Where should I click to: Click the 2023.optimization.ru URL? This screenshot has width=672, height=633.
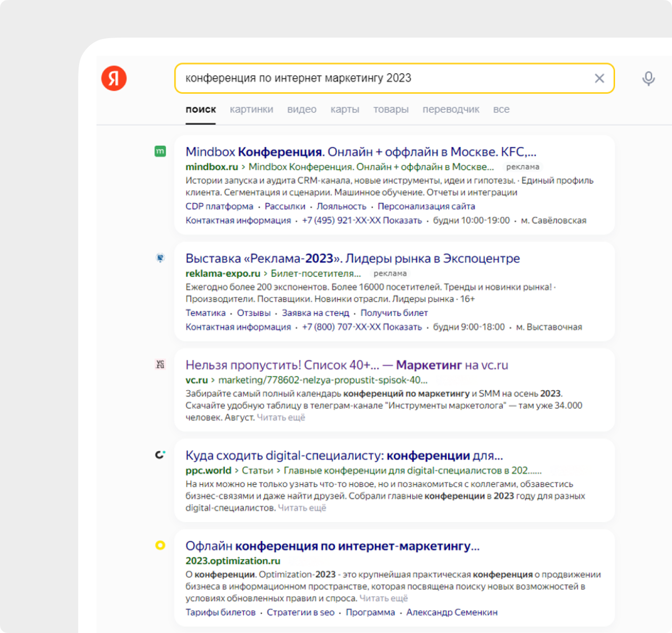click(x=233, y=561)
